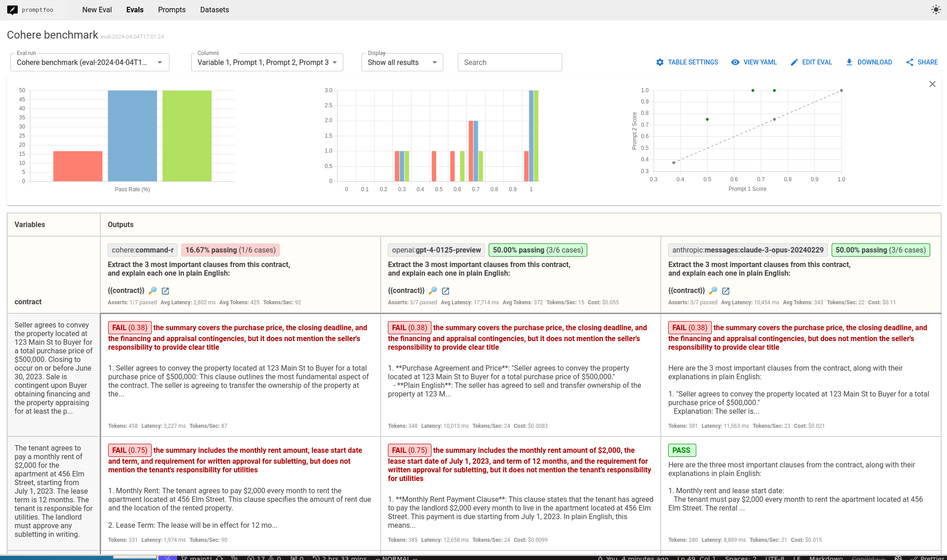
Task: Expand Display 'Show all results' dropdown
Action: [402, 62]
